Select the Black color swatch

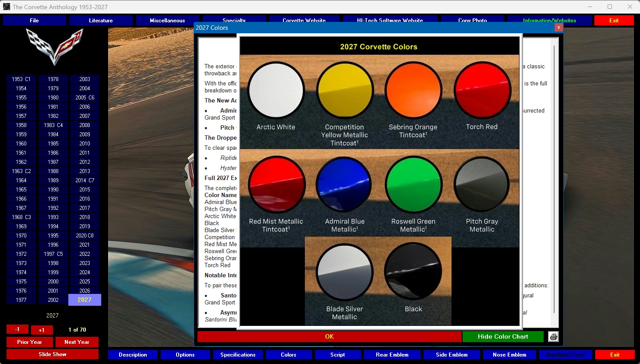point(413,272)
